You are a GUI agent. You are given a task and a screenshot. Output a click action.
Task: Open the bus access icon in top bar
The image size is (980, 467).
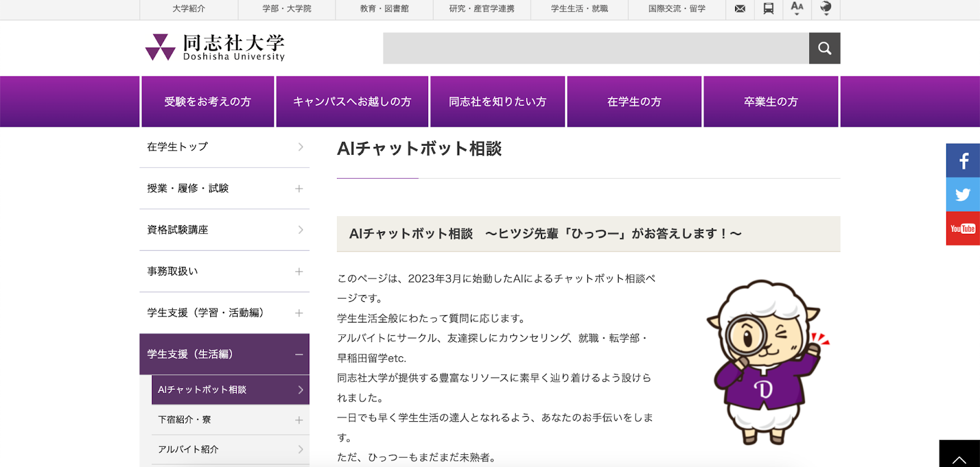[768, 9]
